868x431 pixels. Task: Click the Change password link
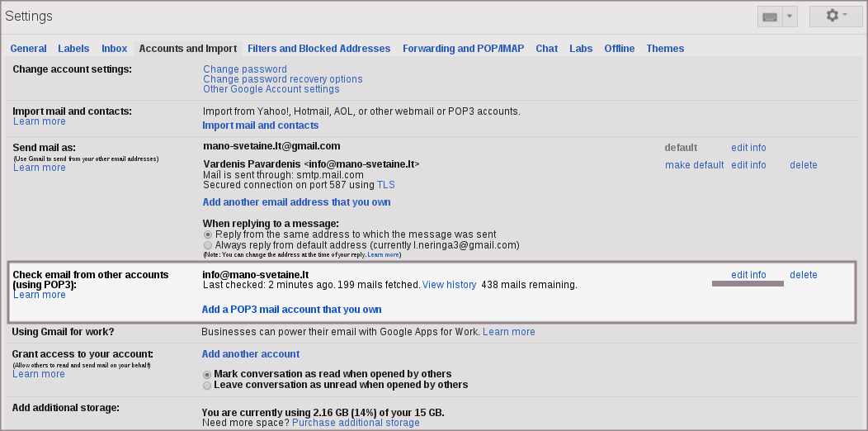point(245,69)
